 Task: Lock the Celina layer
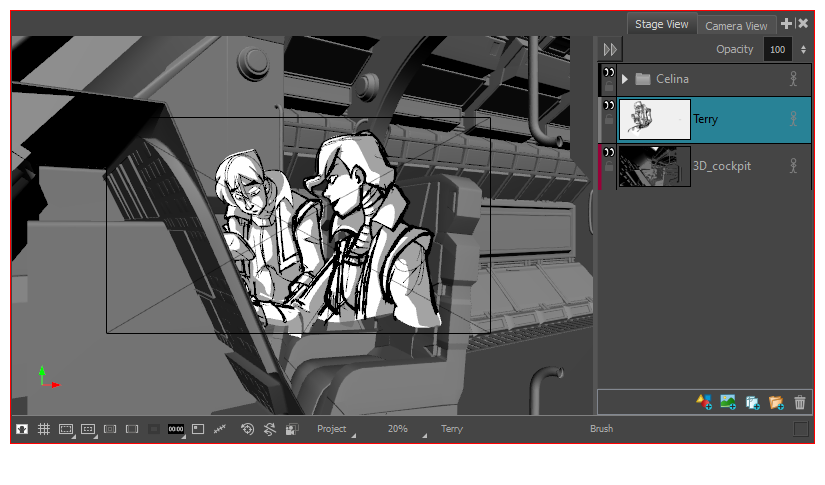point(609,86)
